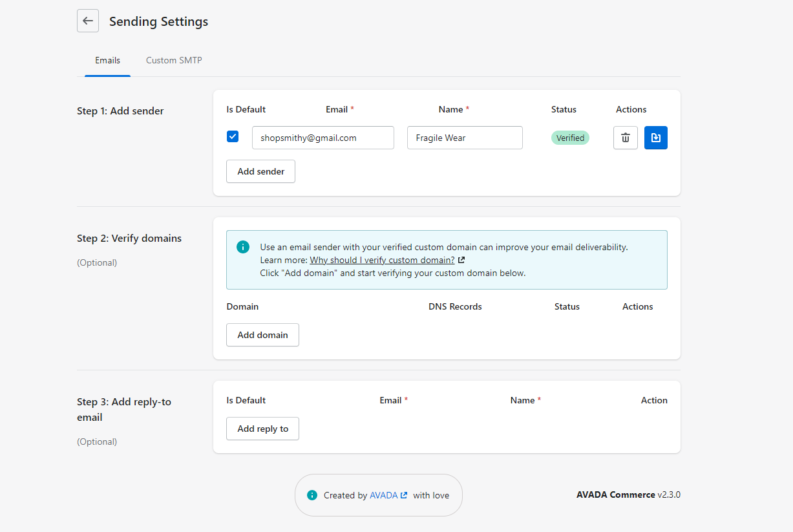The width and height of the screenshot is (793, 532).
Task: Click the AVADA Commerce v2.3.0 version text
Action: tap(628, 495)
